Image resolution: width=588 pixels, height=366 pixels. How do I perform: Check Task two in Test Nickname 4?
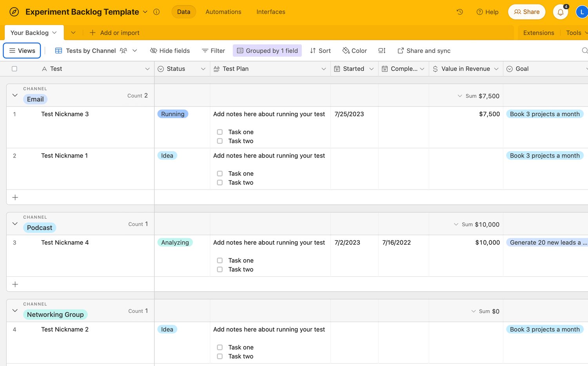220,270
